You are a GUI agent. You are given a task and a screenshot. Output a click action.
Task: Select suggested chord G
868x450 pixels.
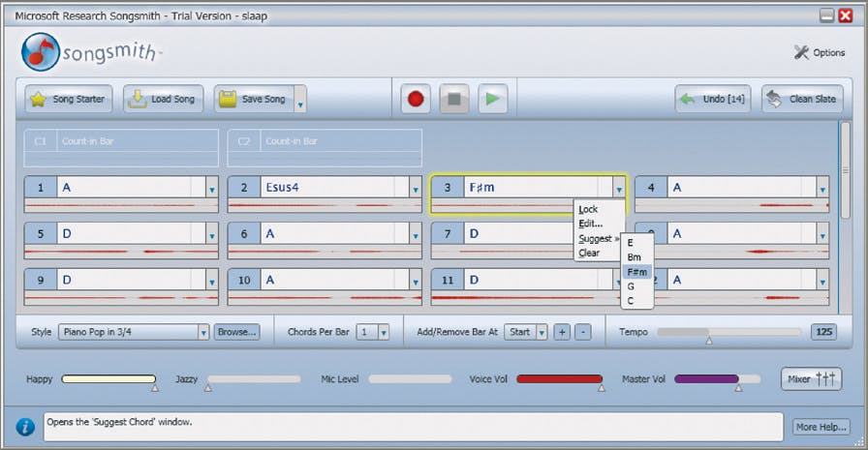tap(637, 286)
